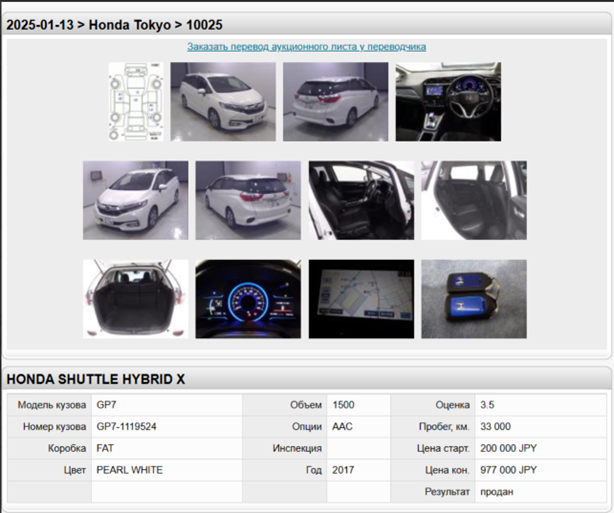The height and width of the screenshot is (513, 614).
Task: Open the rear view car photo in top row
Action: 336,101
